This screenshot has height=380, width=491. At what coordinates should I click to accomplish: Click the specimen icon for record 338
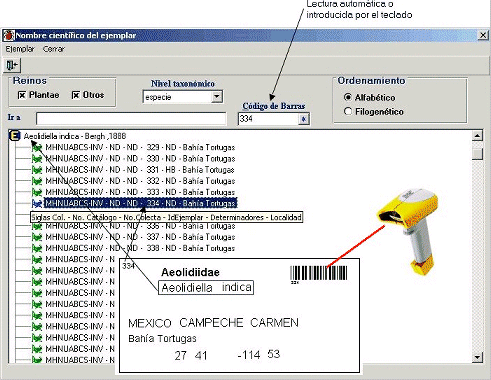coord(37,248)
